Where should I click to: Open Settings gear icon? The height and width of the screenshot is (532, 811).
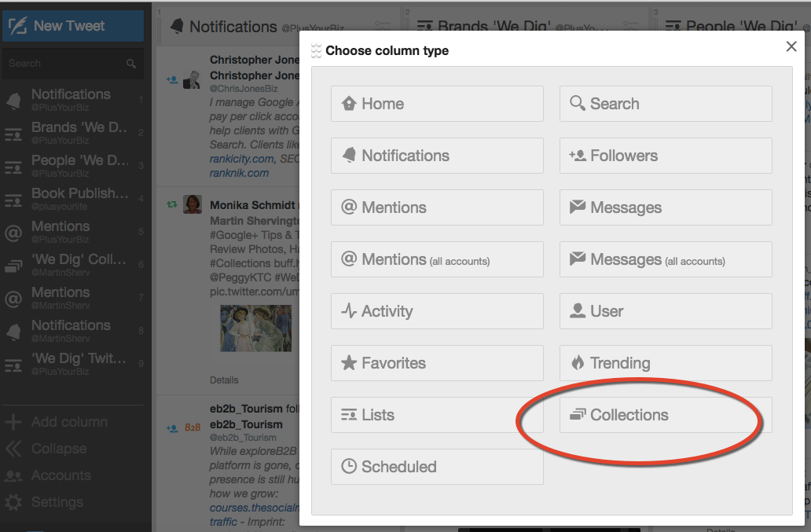(x=13, y=502)
